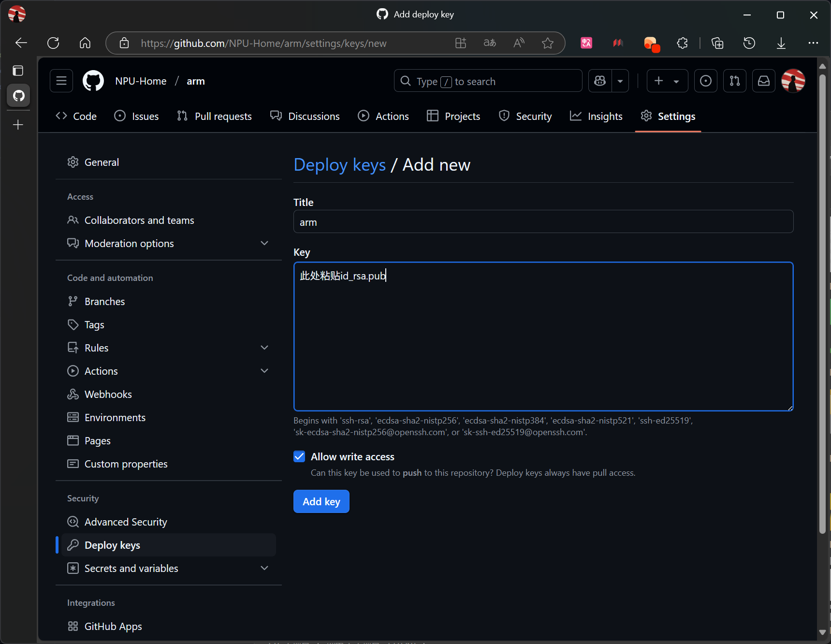Open the arm repository link
This screenshot has width=831, height=644.
(196, 81)
